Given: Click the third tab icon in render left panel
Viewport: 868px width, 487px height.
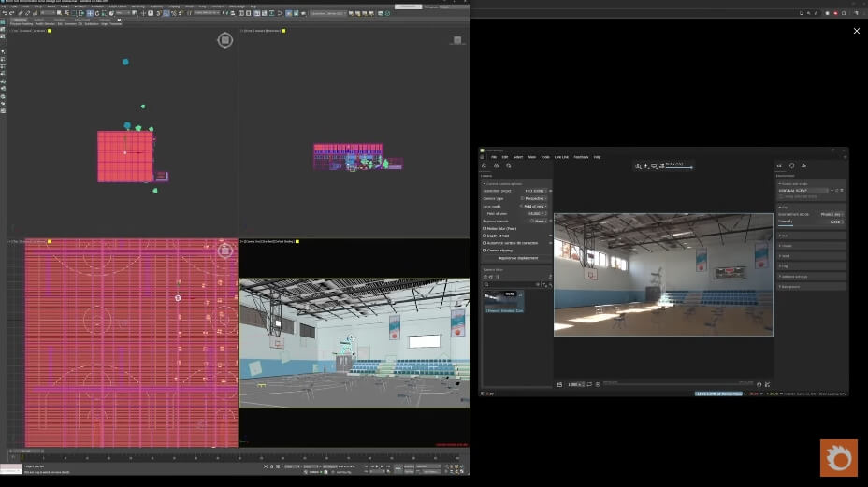Looking at the screenshot, I should 509,165.
